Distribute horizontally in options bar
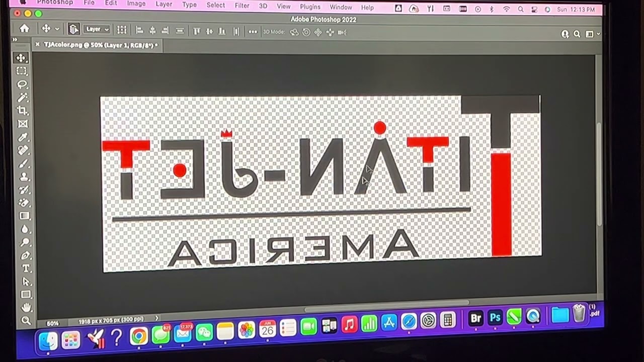 click(236, 32)
